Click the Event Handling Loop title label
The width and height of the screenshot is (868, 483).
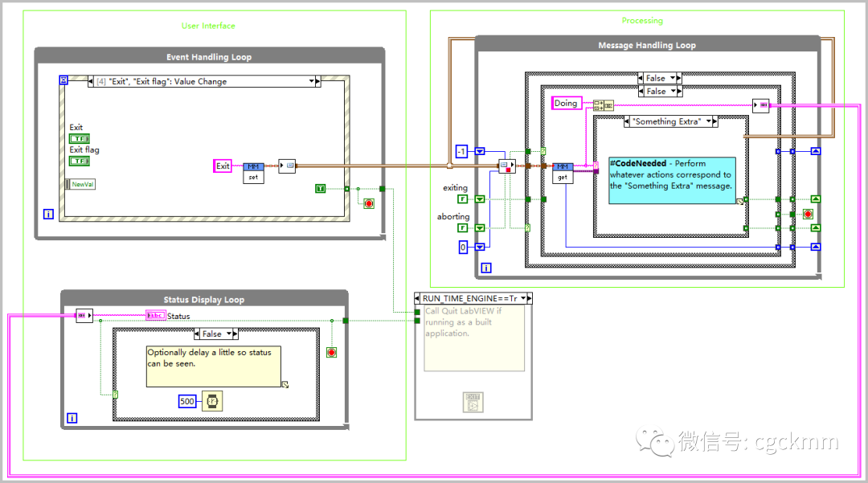209,57
